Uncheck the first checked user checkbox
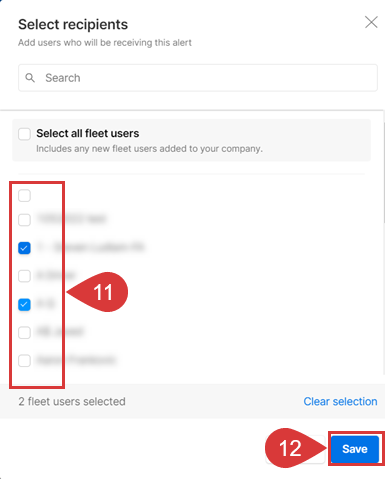Viewport: 385px width, 479px height. (24, 248)
